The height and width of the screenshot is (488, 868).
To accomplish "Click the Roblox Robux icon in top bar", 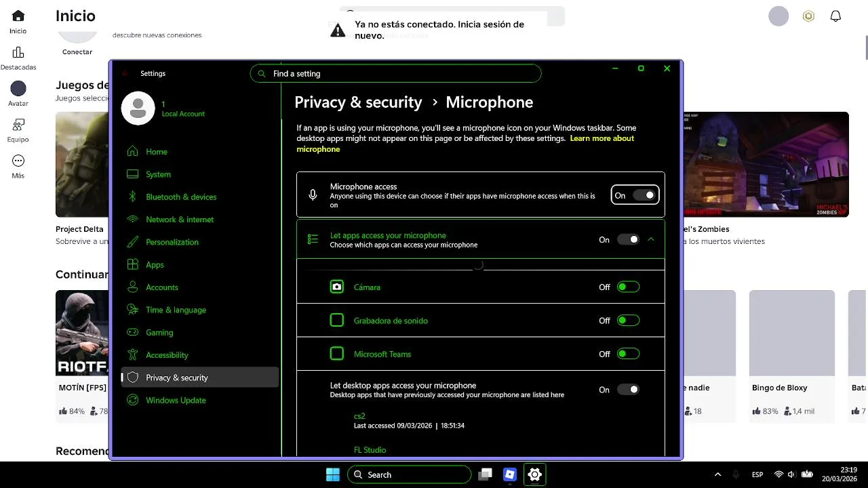I will pyautogui.click(x=808, y=16).
